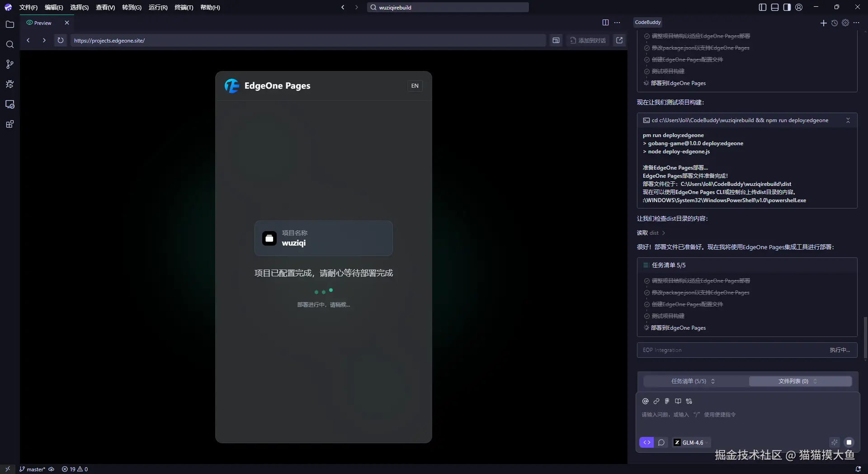The height and width of the screenshot is (474, 868).
Task: Expand the 读取 dist item chevron
Action: point(663,233)
